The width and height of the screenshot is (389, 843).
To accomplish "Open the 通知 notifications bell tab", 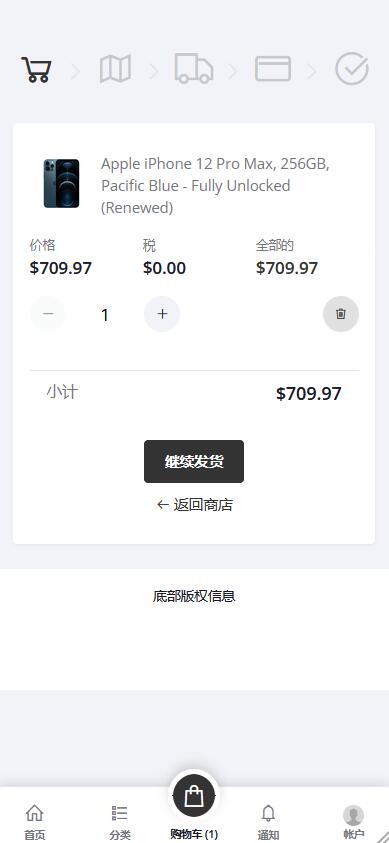I will click(x=268, y=822).
